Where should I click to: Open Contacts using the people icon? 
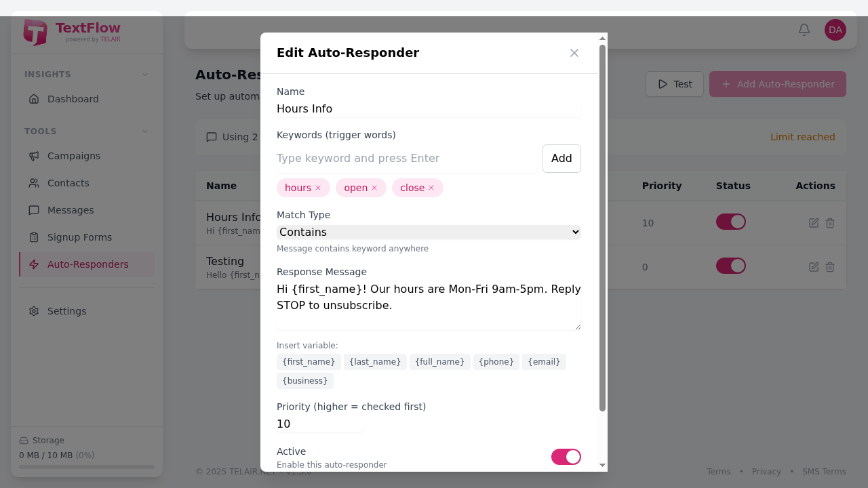[x=34, y=183]
